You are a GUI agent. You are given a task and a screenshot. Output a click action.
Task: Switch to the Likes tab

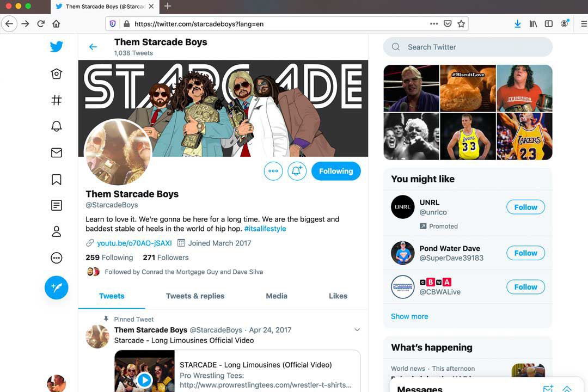[x=338, y=296]
